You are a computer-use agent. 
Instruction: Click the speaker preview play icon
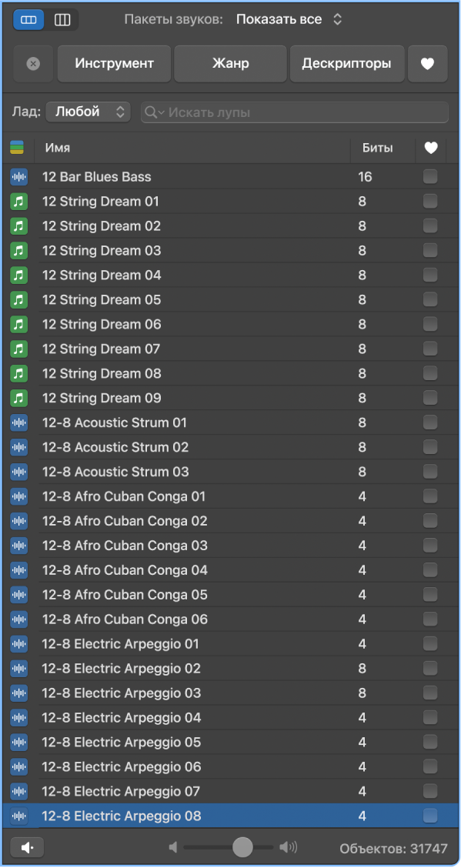pos(27,847)
